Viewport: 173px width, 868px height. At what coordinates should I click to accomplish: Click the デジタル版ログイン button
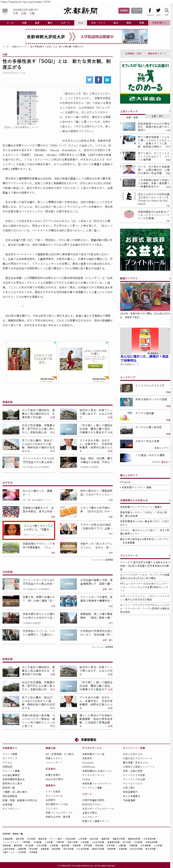click(137, 11)
